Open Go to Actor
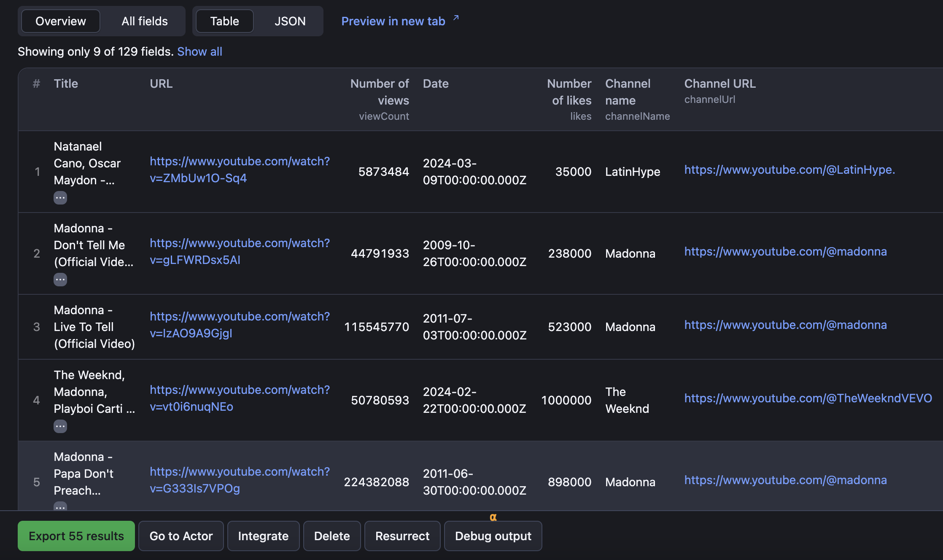 click(181, 536)
